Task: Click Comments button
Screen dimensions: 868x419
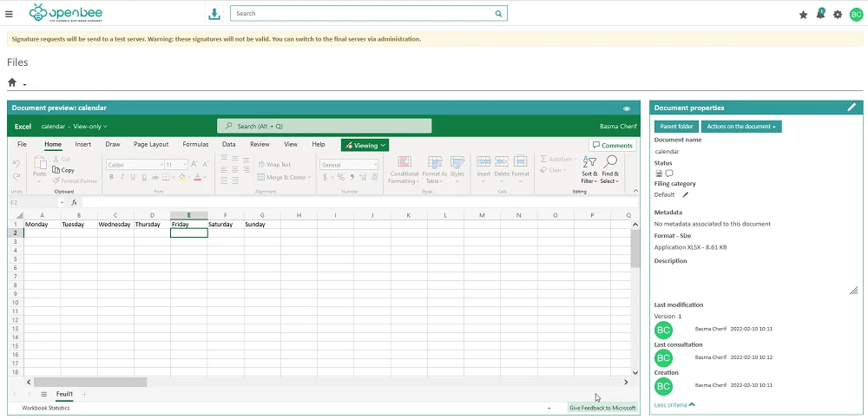Action: (612, 146)
